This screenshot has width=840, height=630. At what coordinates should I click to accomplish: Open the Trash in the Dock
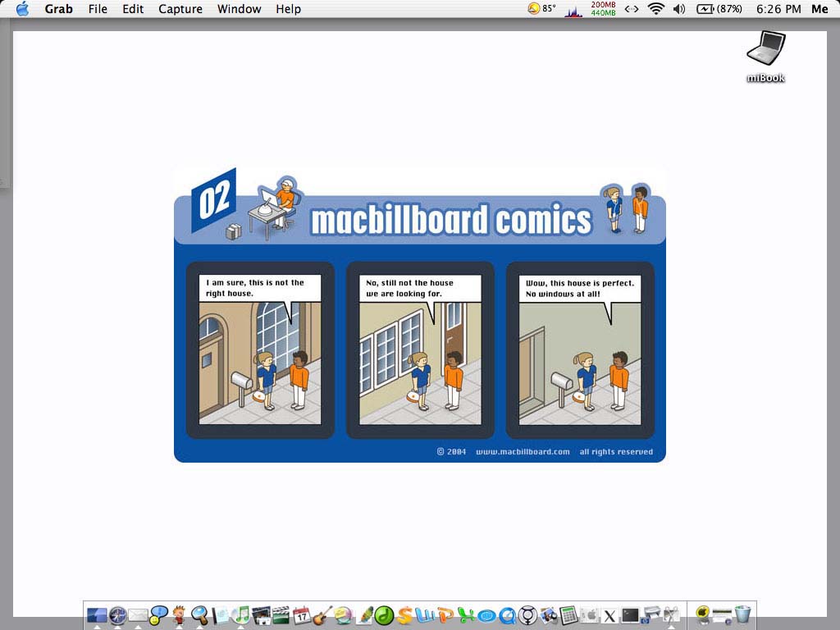[743, 615]
